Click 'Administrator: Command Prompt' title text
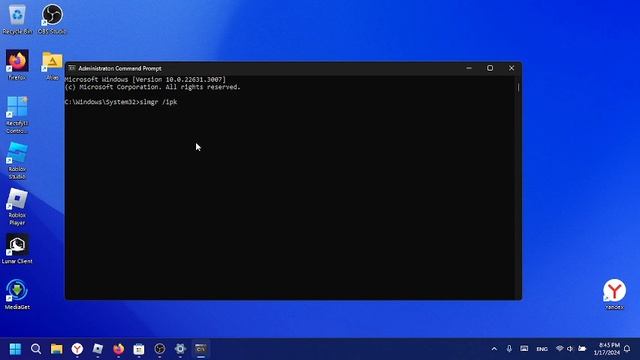This screenshot has height=360, width=640. coord(120,69)
